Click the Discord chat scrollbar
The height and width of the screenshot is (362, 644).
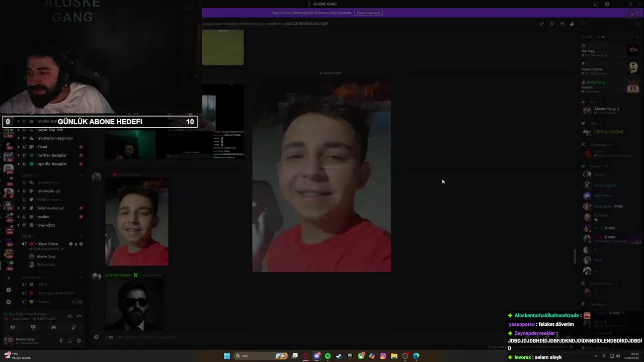(575, 256)
